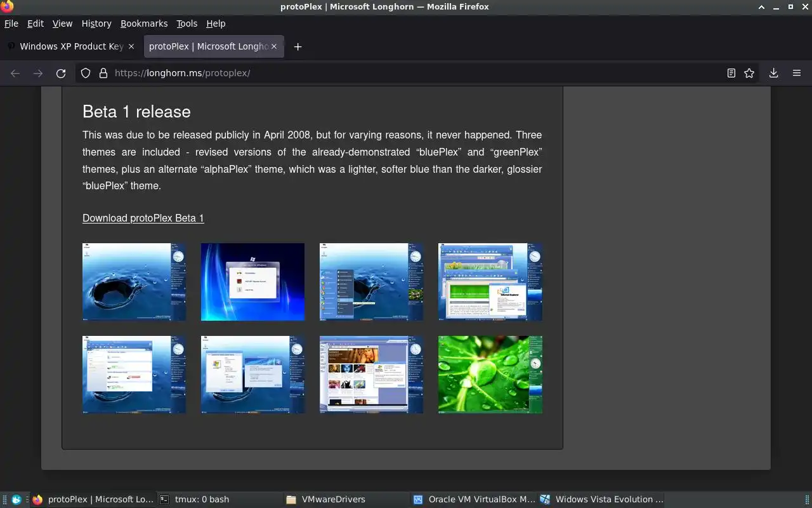This screenshot has height=508, width=812.
Task: Open Internet Explorer green window thumbnail
Action: click(490, 282)
